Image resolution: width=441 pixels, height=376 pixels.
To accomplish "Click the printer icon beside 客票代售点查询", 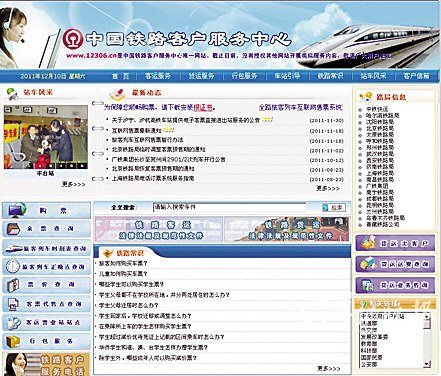I will point(14,304).
